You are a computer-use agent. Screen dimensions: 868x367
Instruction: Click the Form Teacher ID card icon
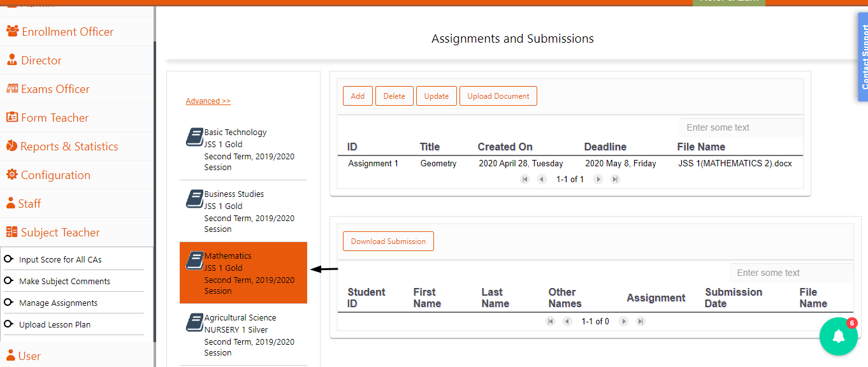(11, 117)
